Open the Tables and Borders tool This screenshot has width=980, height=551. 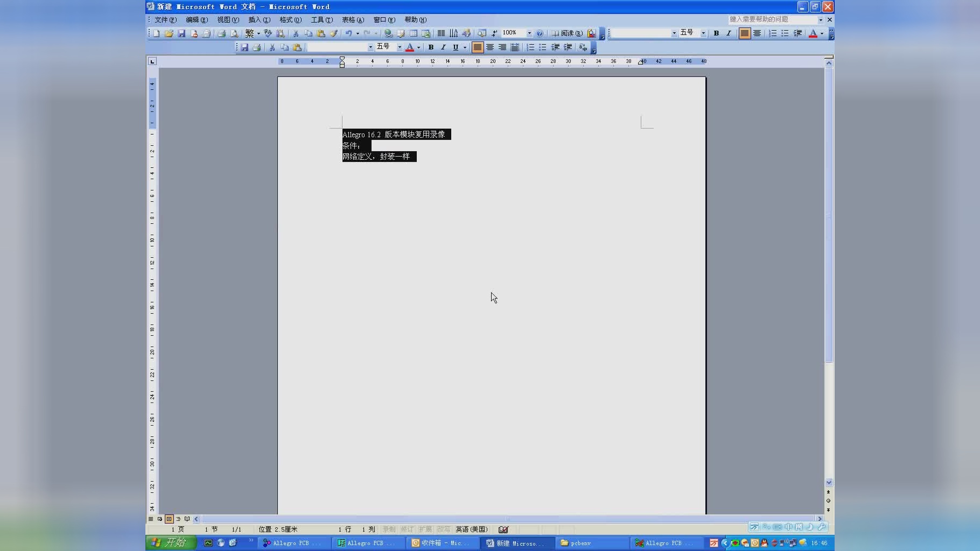[401, 33]
